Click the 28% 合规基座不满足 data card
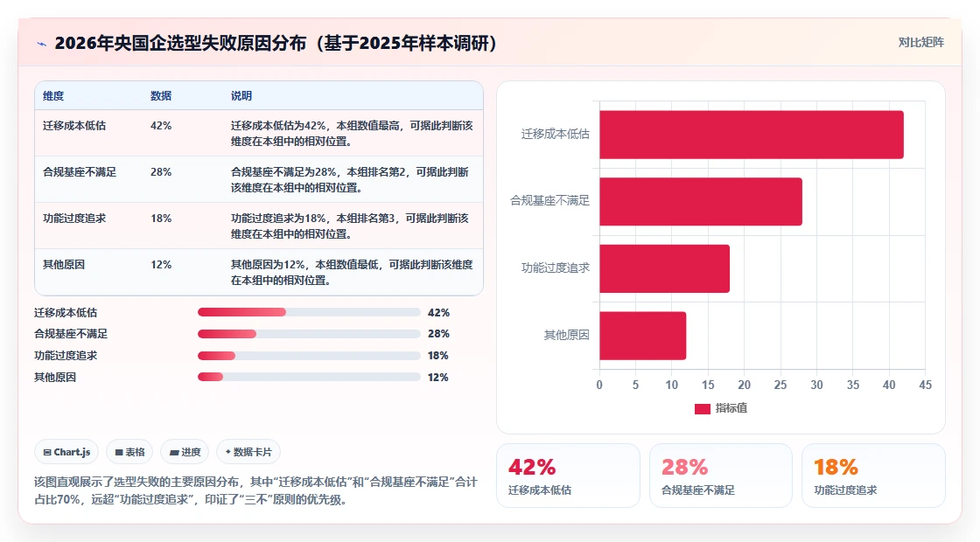The image size is (980, 542). (721, 476)
